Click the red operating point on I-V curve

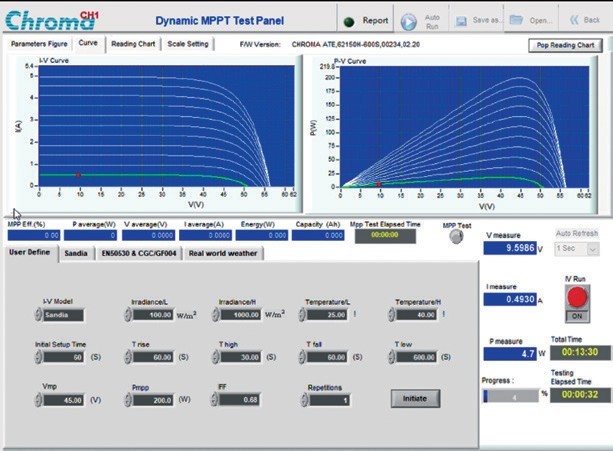click(x=78, y=175)
